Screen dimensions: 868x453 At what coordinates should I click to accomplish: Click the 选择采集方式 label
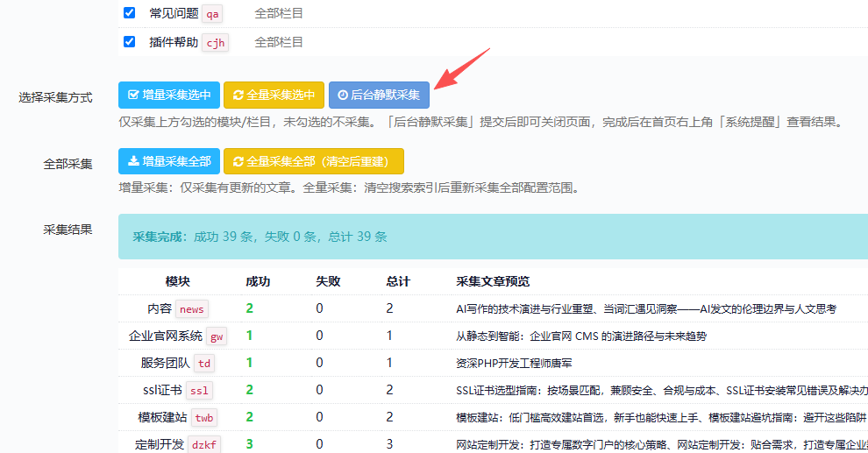coord(55,97)
